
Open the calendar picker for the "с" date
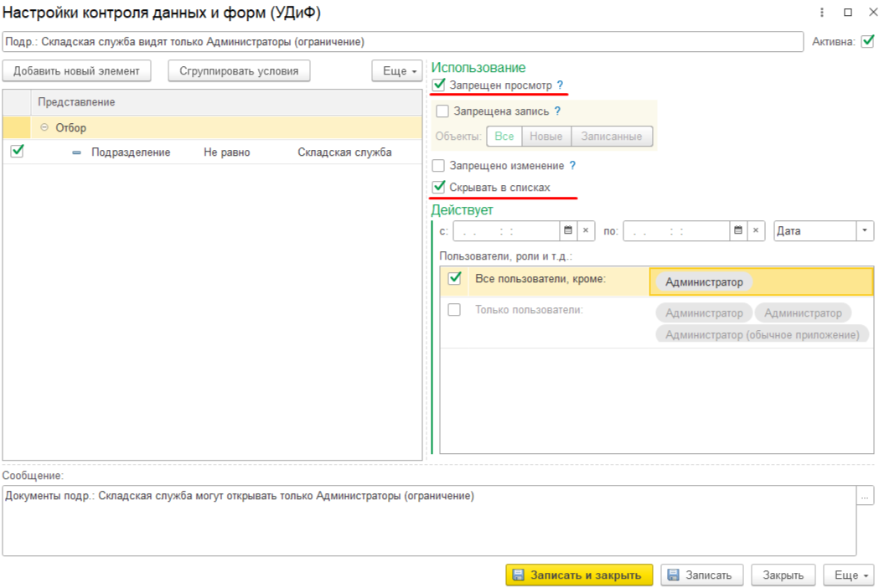coord(568,230)
